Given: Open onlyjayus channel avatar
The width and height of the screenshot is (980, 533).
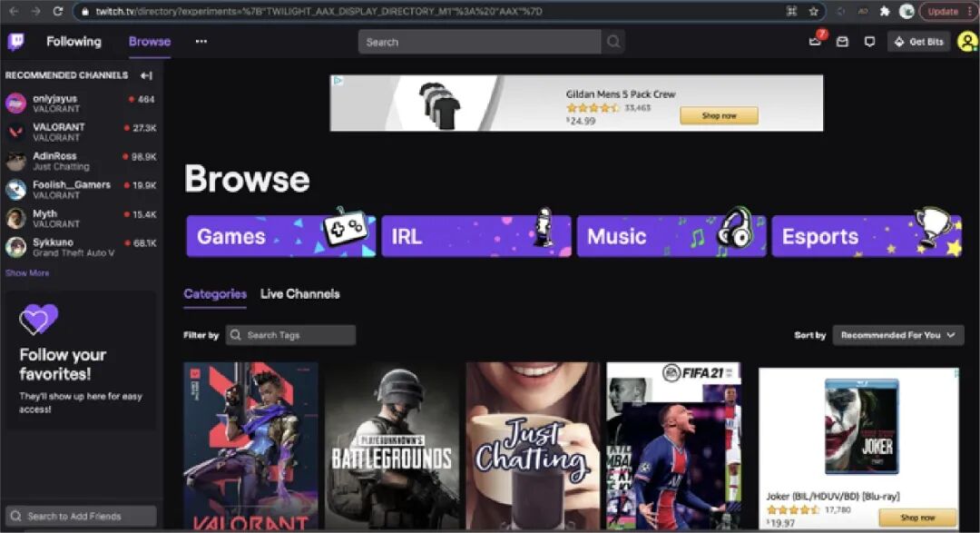Looking at the screenshot, I should coord(15,104).
